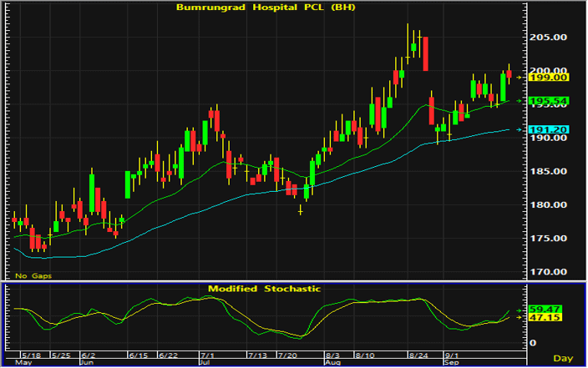Viewport: 588px width, 368px height.
Task: Select the yellow 199.00 last price tag
Action: click(549, 78)
